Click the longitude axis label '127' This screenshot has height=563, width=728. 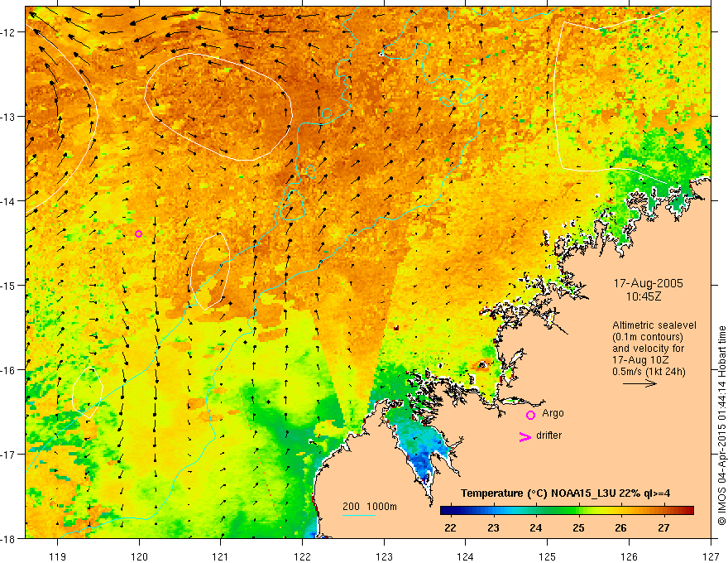click(x=711, y=556)
